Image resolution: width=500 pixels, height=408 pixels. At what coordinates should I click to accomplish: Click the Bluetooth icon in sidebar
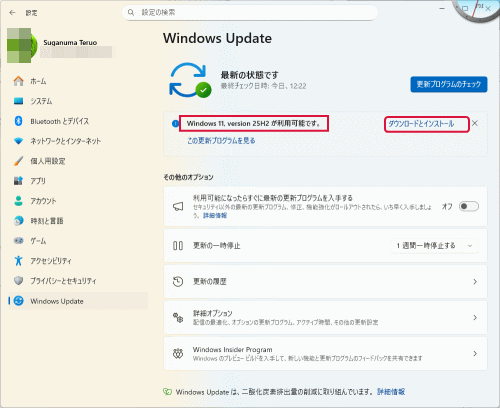tap(19, 121)
